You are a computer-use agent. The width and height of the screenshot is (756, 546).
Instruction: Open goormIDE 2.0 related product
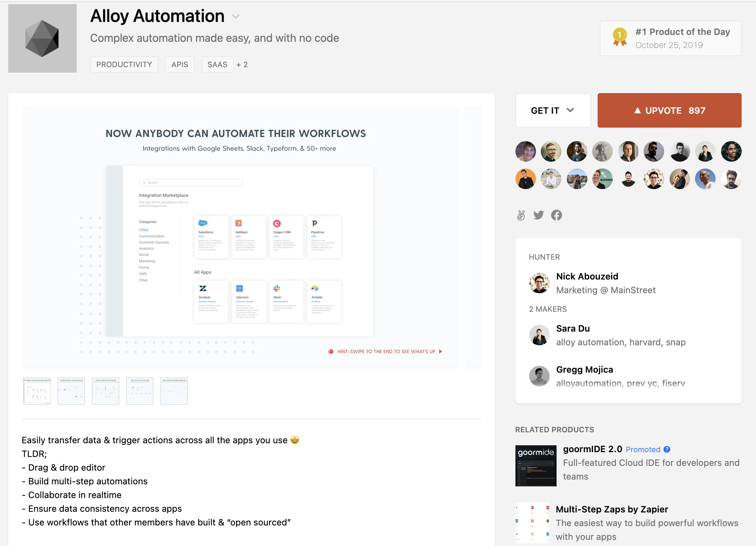(593, 449)
